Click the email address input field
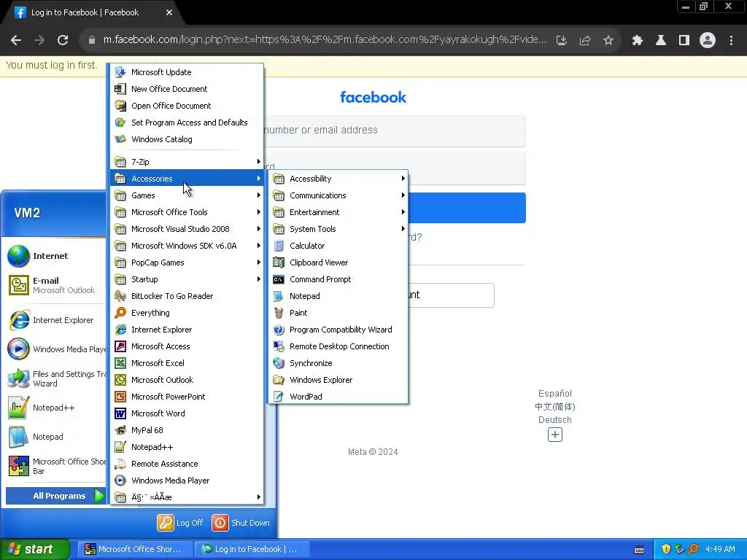The image size is (747, 560). click(395, 130)
